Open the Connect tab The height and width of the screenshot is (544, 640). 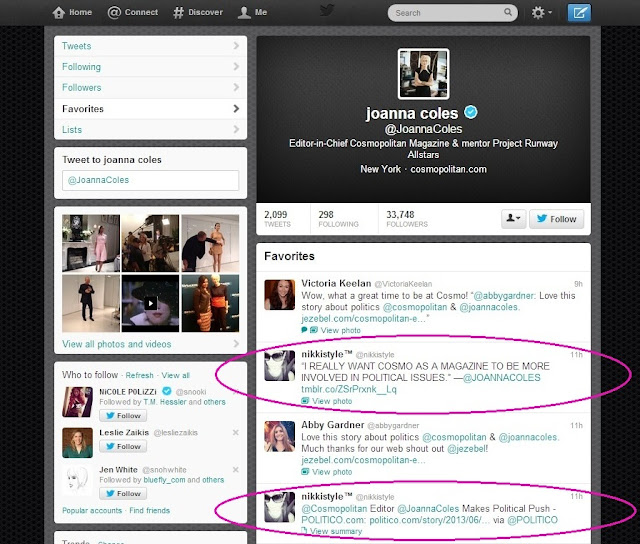[133, 12]
